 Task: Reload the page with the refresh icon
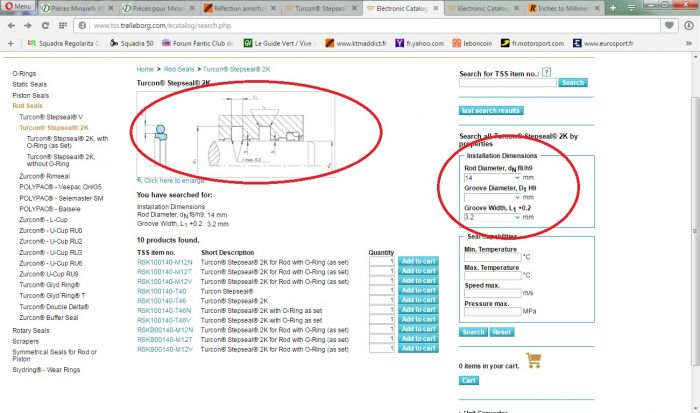pyautogui.click(x=45, y=23)
